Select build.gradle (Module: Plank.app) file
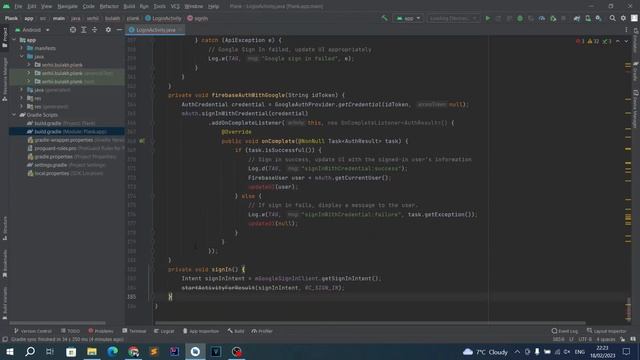 [67, 132]
